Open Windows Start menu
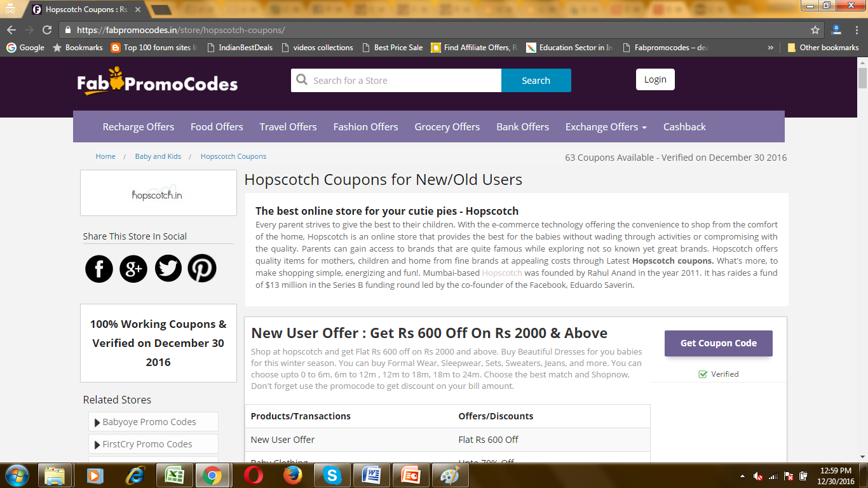 click(16, 475)
